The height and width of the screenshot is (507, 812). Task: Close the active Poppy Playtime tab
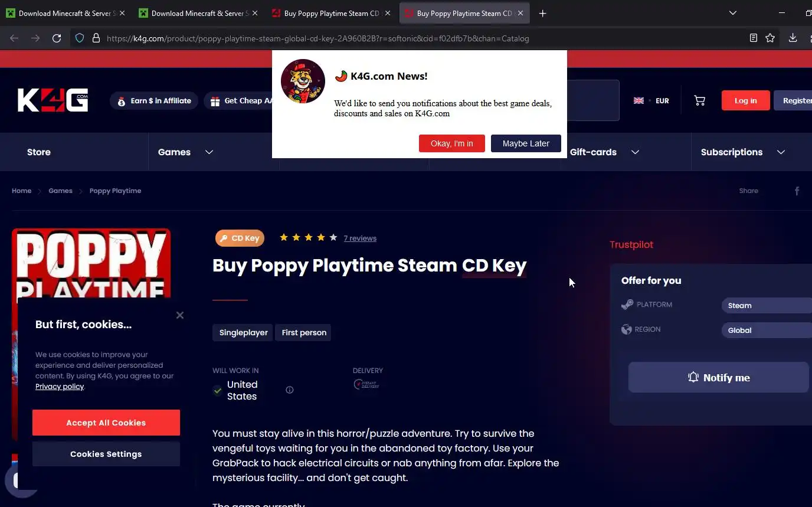pyautogui.click(x=520, y=13)
